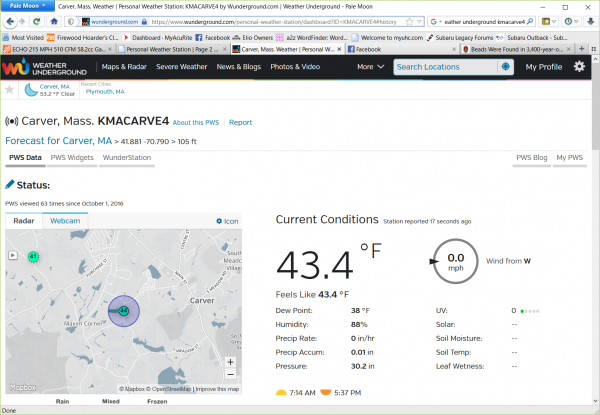Edit status with the pencil icon

[x=10, y=184]
